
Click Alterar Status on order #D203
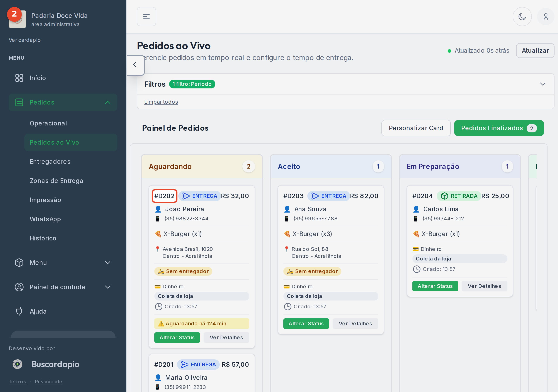coord(306,324)
